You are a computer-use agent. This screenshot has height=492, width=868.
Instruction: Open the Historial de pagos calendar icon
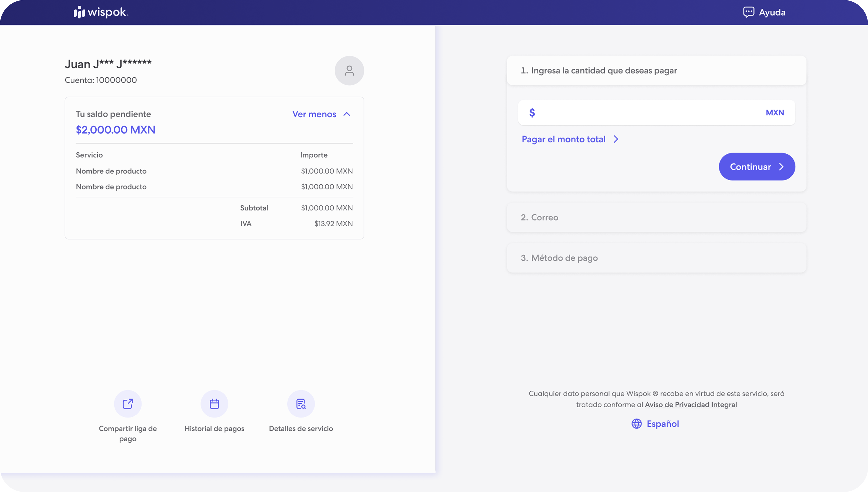tap(214, 404)
